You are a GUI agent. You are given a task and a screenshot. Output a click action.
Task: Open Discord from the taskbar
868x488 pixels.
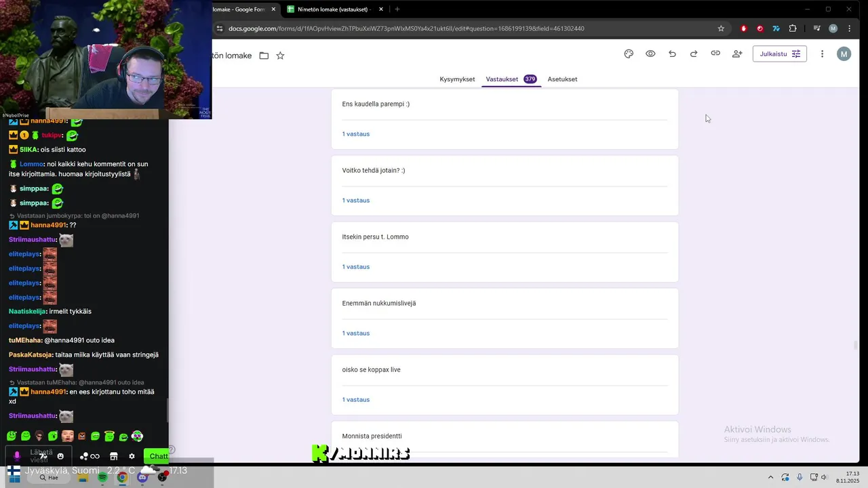pos(142,477)
